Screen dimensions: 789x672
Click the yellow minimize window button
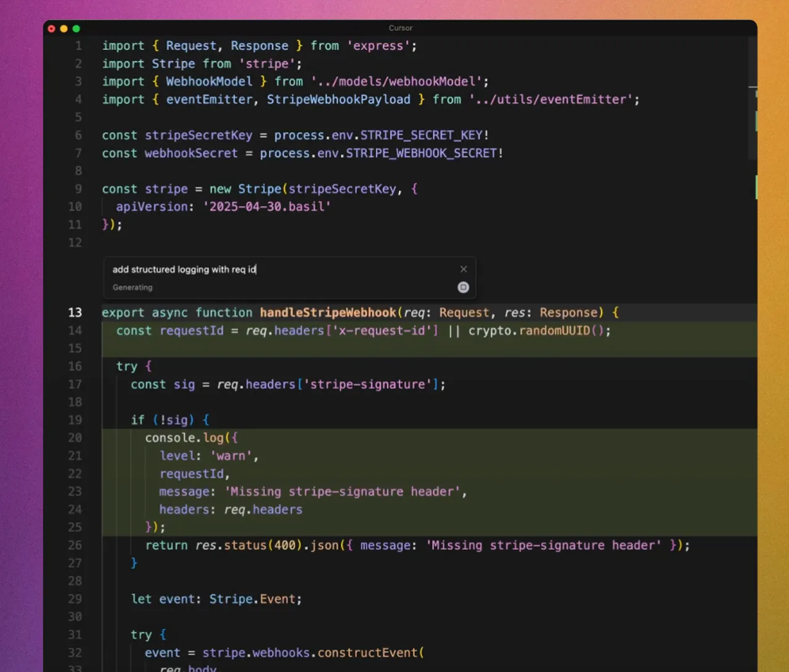[64, 28]
